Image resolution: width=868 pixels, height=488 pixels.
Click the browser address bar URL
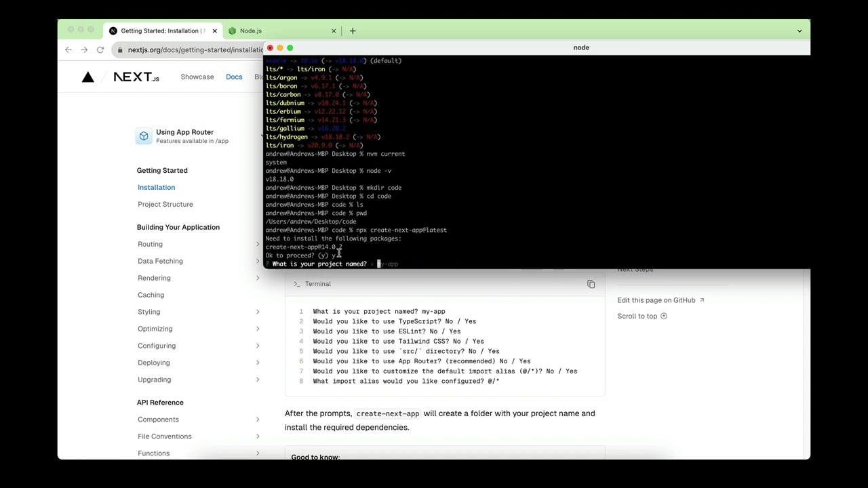coord(195,49)
